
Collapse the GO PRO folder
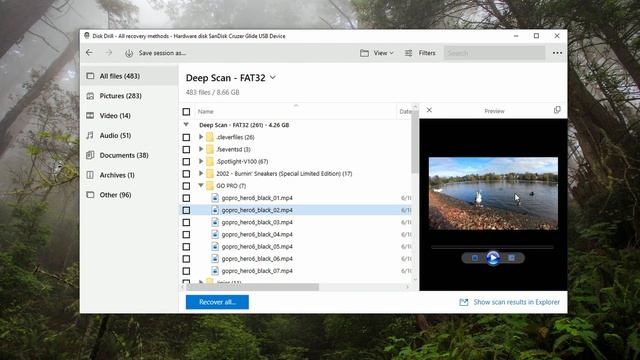click(201, 185)
